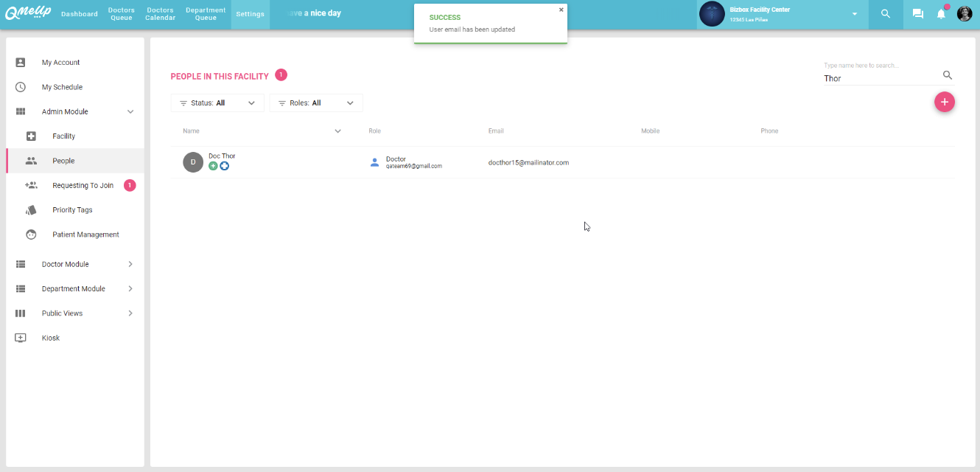Go to the Dashboard tab
Image resolution: width=980 pixels, height=472 pixels.
[80, 14]
